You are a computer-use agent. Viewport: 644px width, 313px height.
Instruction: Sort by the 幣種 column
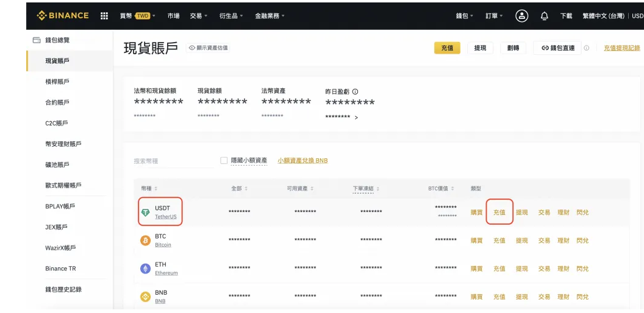click(149, 189)
